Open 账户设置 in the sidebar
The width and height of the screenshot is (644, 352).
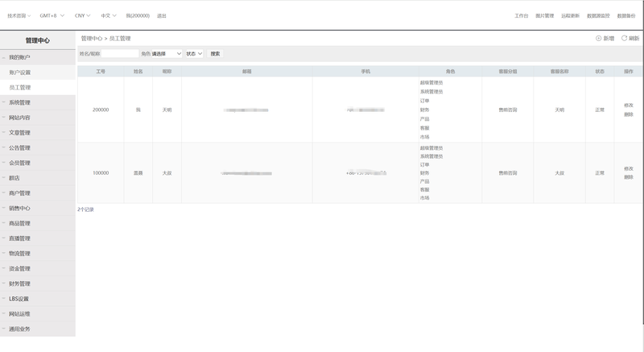tap(38, 72)
